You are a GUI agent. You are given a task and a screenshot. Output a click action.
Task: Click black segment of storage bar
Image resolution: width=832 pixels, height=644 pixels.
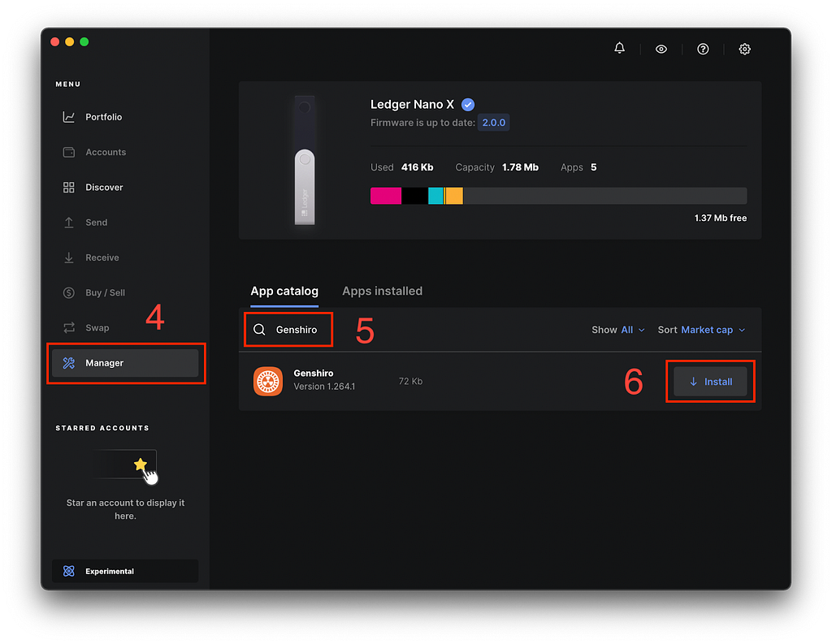(415, 196)
